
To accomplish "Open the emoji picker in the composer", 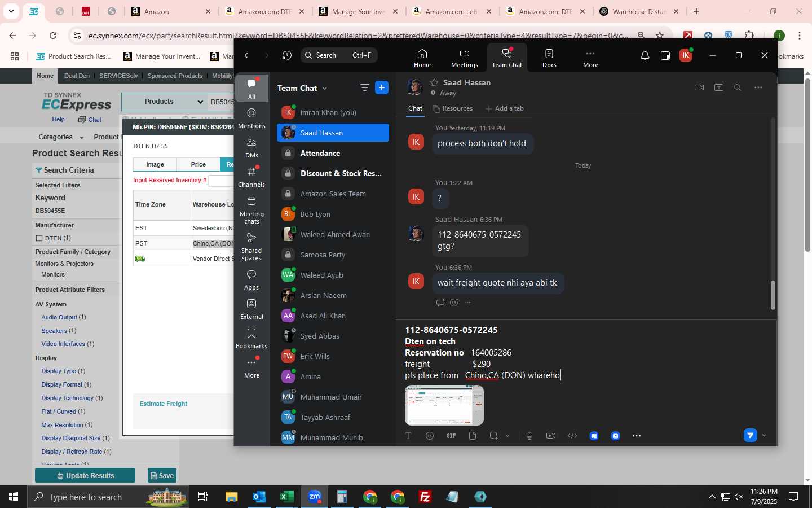I will [430, 436].
